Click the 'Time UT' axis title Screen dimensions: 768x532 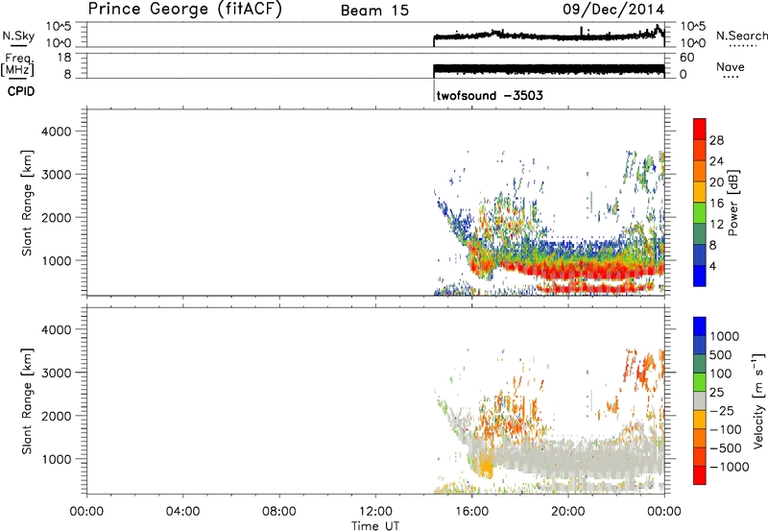375,526
